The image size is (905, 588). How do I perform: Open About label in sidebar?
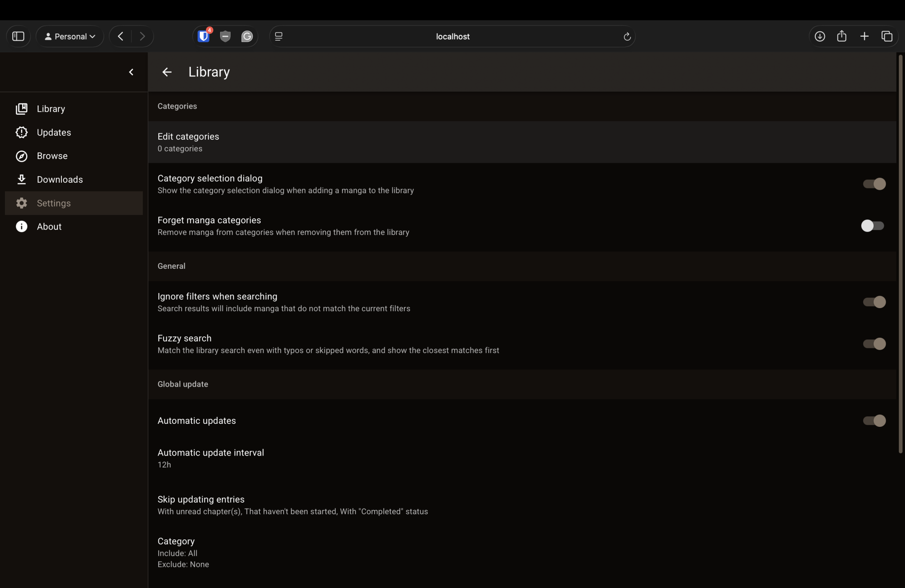click(49, 227)
